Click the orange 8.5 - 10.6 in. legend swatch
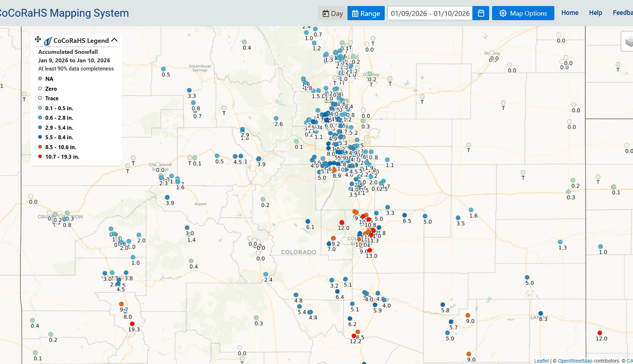 click(x=40, y=147)
